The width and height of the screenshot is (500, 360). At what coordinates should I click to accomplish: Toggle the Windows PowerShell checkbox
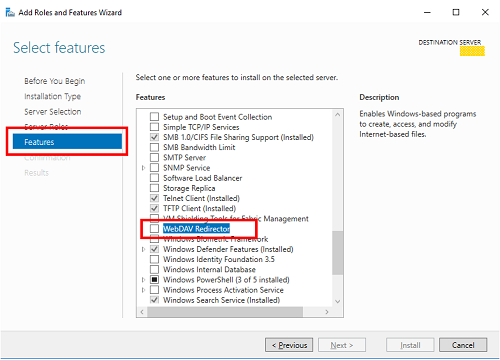point(154,279)
